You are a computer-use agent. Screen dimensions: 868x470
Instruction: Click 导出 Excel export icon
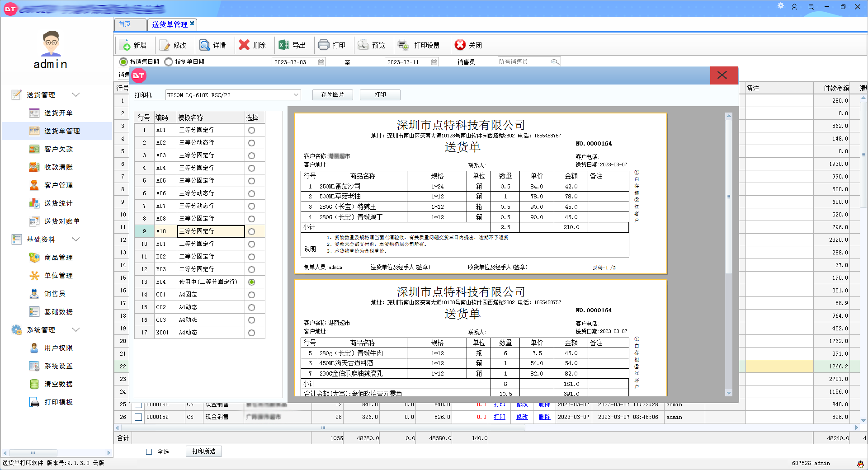[x=284, y=45]
